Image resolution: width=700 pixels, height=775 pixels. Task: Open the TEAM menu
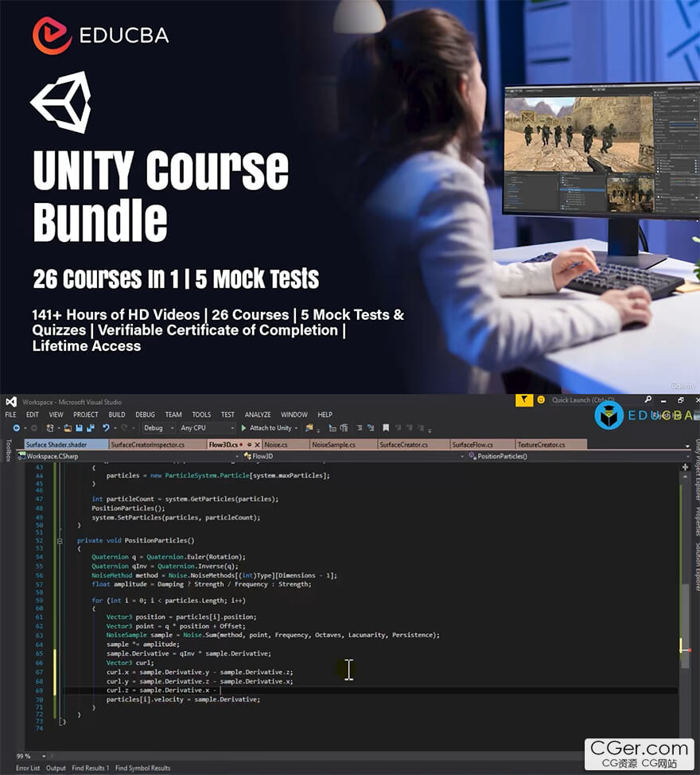[173, 415]
